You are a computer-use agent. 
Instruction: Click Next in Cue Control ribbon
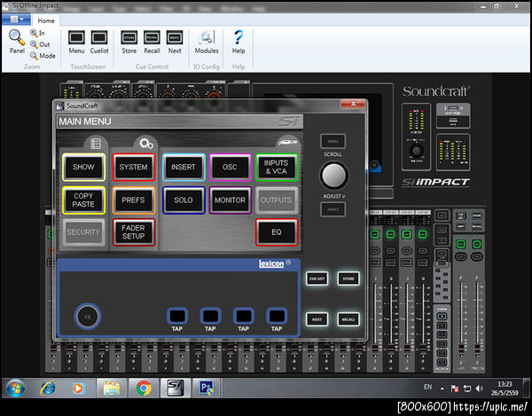click(x=175, y=42)
